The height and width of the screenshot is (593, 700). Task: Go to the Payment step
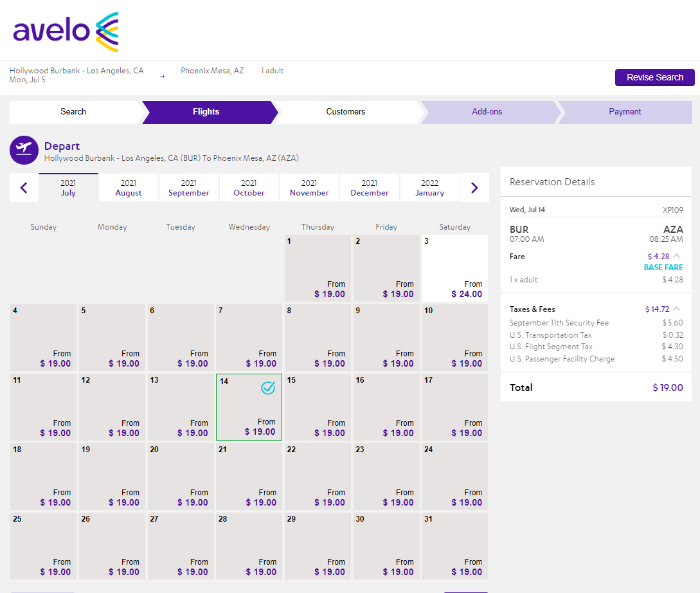[x=625, y=112]
